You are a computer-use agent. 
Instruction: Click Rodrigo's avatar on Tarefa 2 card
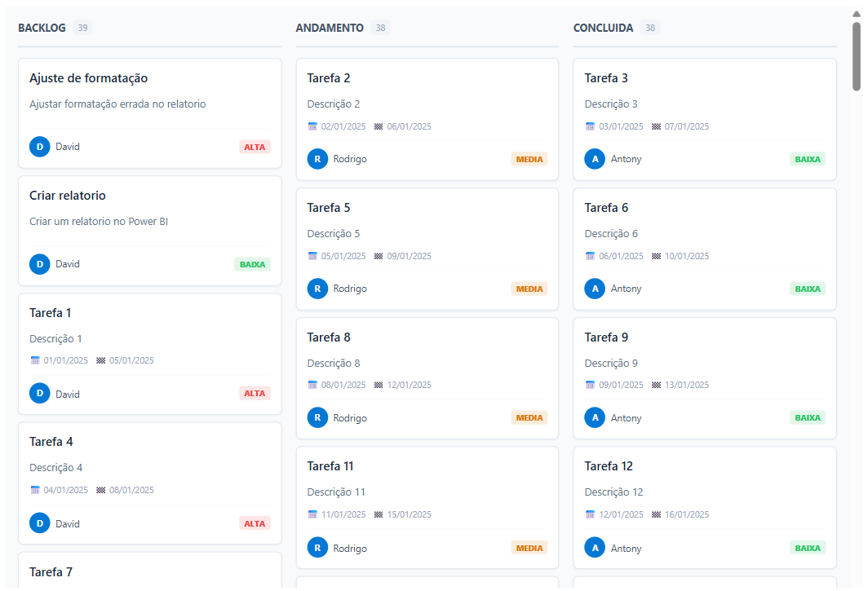pyautogui.click(x=317, y=159)
